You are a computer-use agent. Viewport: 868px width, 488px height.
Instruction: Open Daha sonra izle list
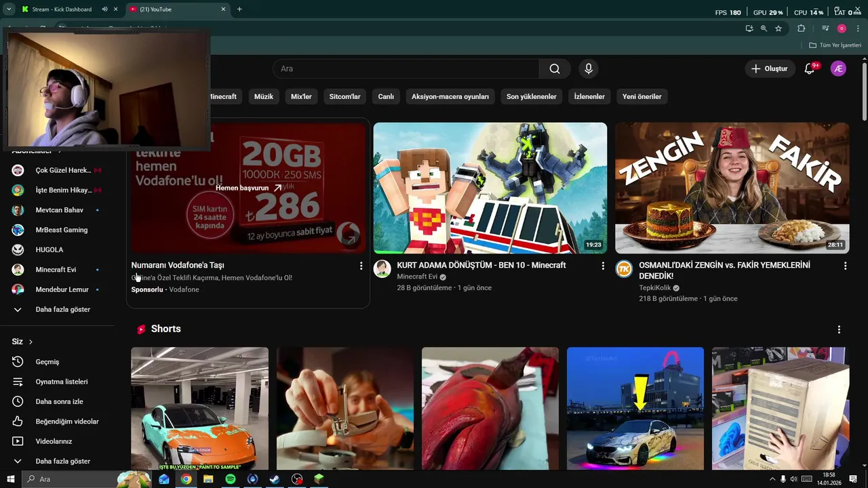click(61, 401)
